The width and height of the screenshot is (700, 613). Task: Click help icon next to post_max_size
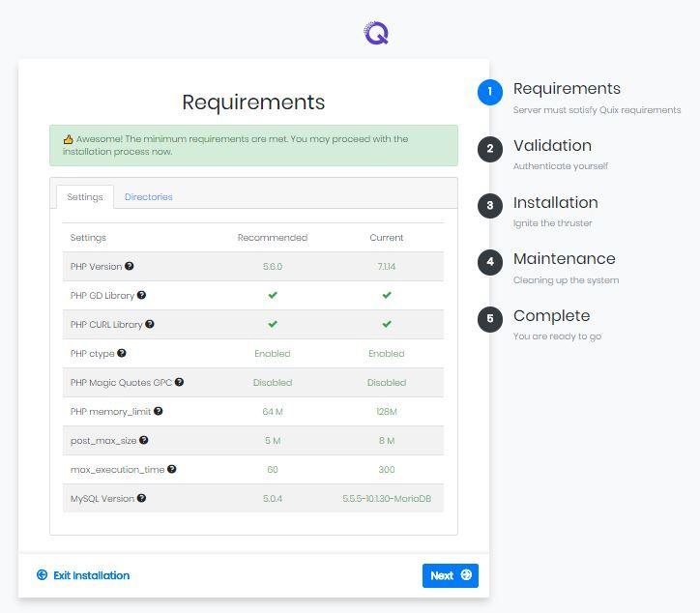click(x=144, y=440)
